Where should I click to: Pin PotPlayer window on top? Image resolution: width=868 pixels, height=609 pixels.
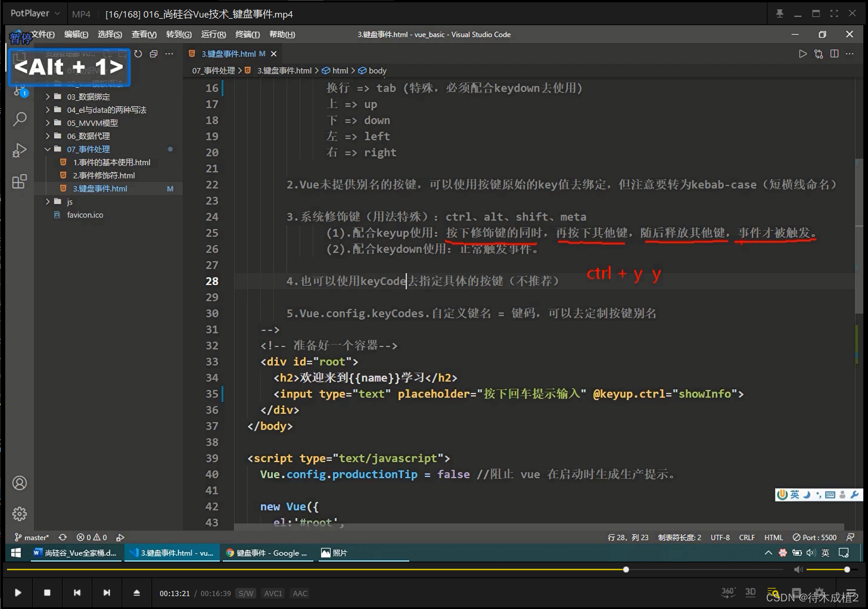780,13
